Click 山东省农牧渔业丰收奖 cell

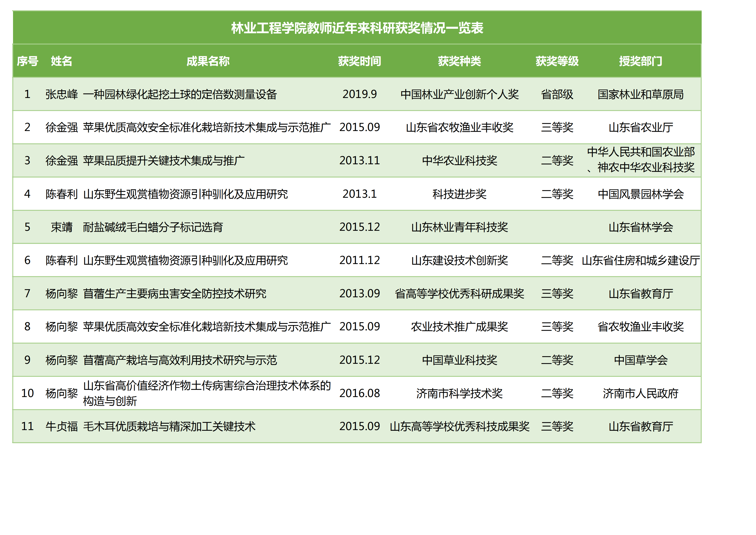pos(460,127)
